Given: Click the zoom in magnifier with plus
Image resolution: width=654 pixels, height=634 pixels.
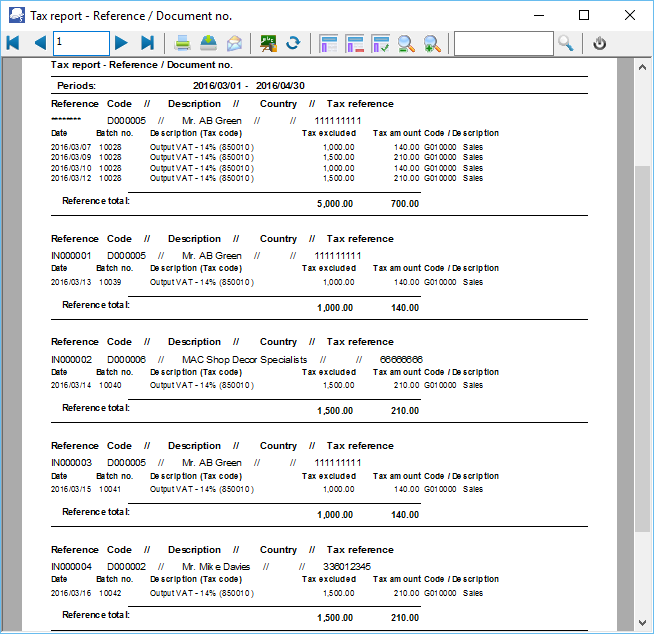Looking at the screenshot, I should pyautogui.click(x=432, y=43).
